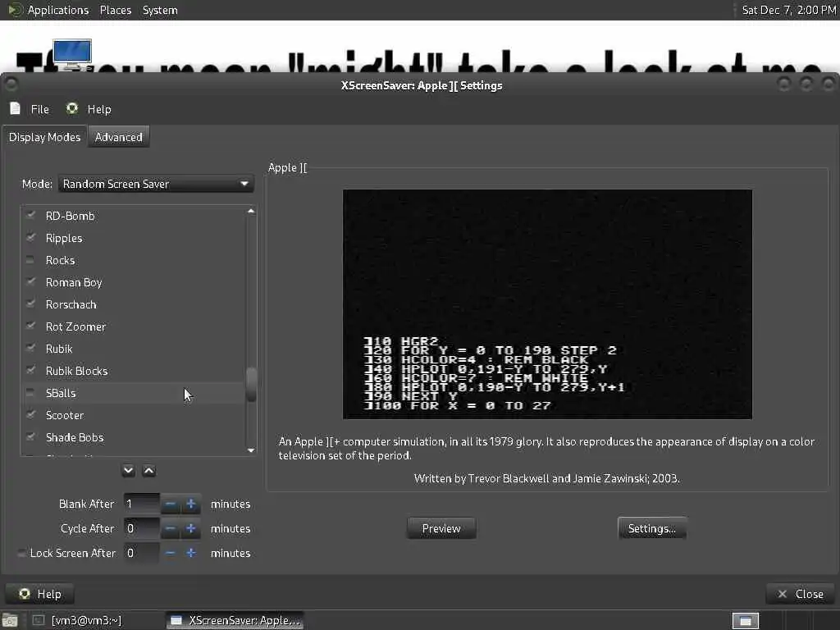Viewport: 840px width, 630px height.
Task: Toggle Shade Bobs checkbox
Action: [31, 436]
